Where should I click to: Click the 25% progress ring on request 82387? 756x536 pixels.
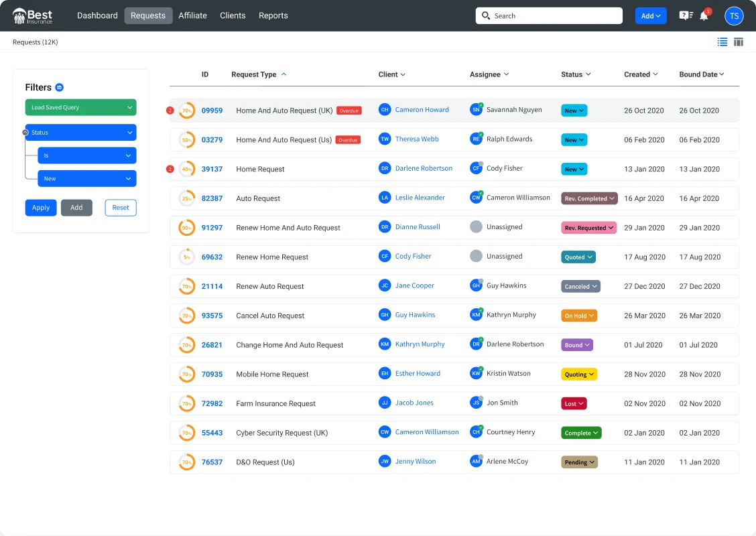coord(187,198)
